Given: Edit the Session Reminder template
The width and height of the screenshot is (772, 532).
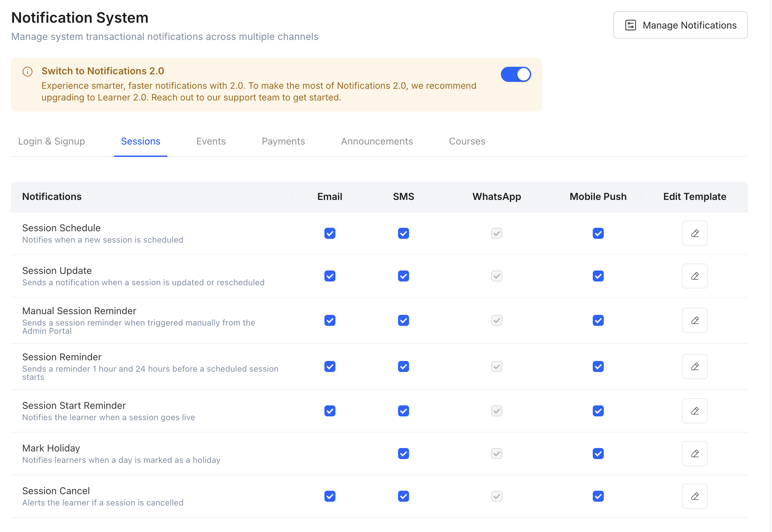Looking at the screenshot, I should [695, 366].
